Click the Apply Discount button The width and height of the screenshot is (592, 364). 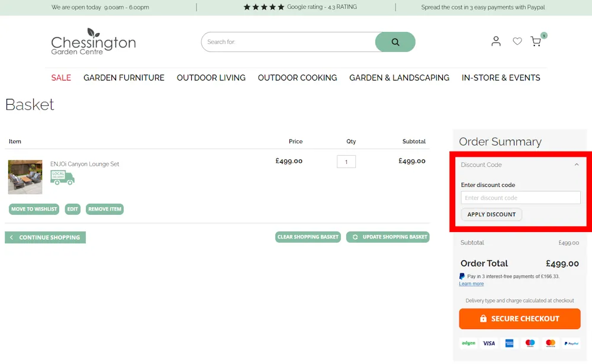[491, 214]
